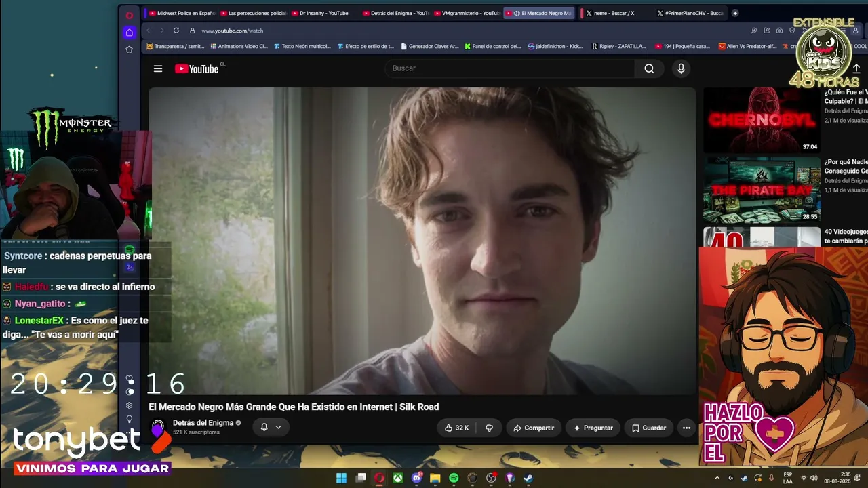Open the volume control in system tray
Image resolution: width=868 pixels, height=488 pixels.
pos(814,478)
